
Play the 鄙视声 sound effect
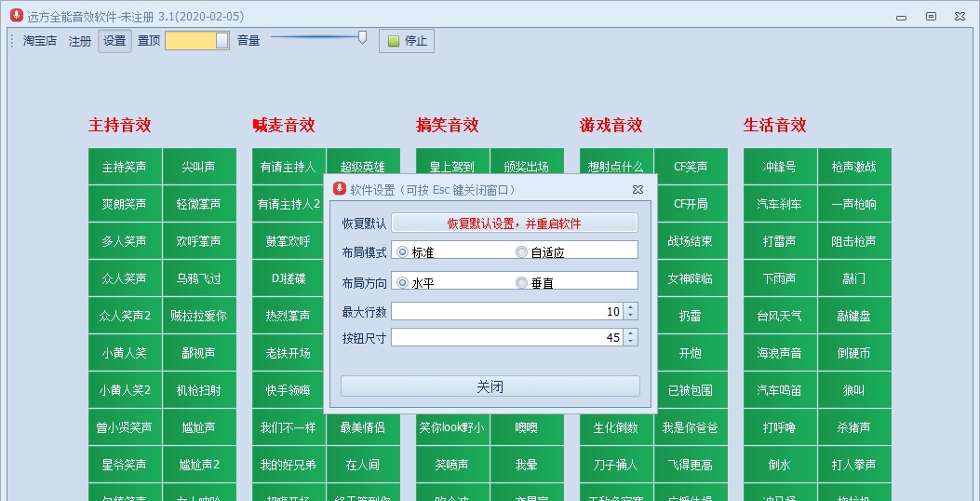click(199, 353)
